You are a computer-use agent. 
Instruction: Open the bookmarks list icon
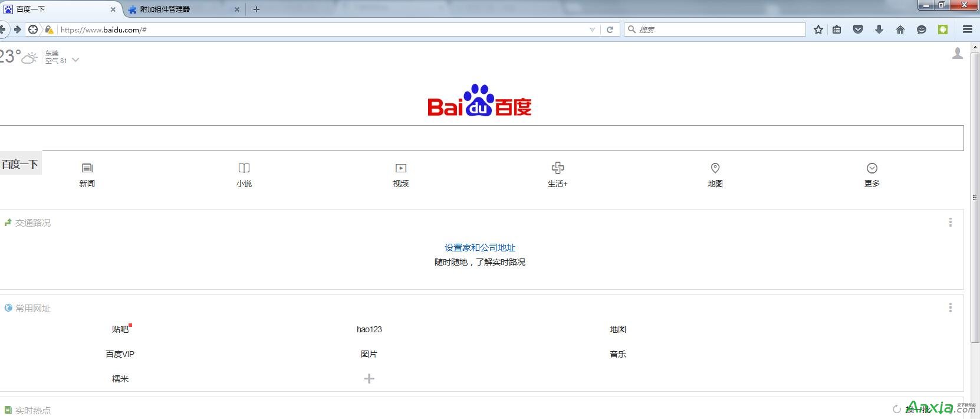pos(837,30)
